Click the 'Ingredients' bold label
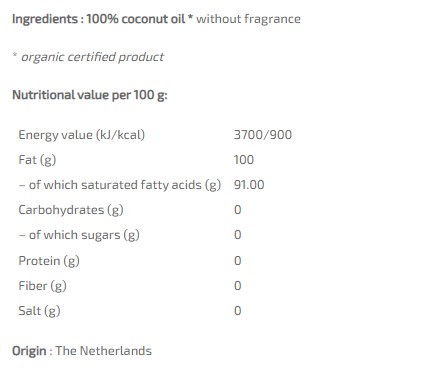This screenshot has width=441, height=375. pyautogui.click(x=45, y=19)
